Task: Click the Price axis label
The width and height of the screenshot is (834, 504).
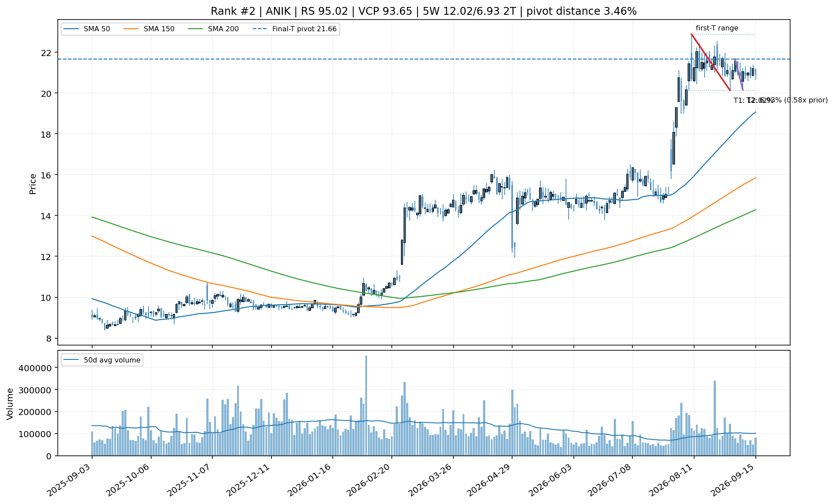Action: 33,184
